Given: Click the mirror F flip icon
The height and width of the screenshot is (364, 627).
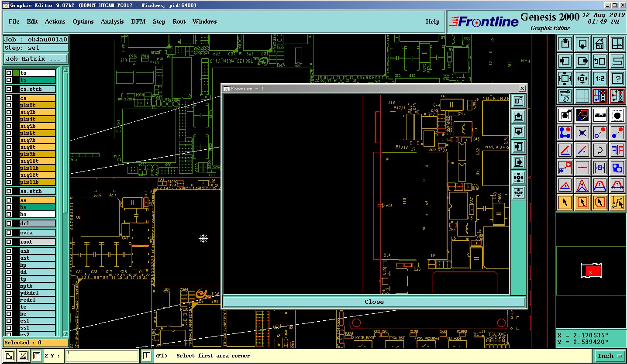Looking at the screenshot, I should point(617,151).
